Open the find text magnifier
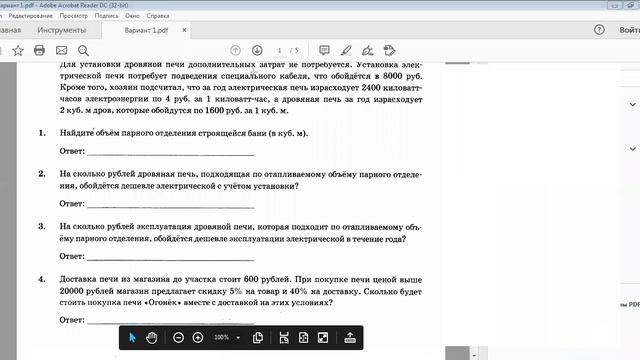The height and width of the screenshot is (360, 640). tap(83, 51)
